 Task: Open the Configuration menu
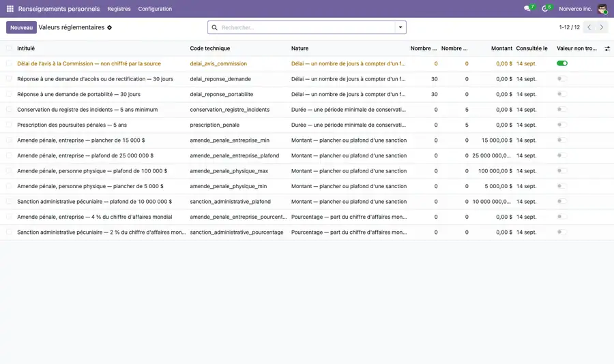coord(155,9)
